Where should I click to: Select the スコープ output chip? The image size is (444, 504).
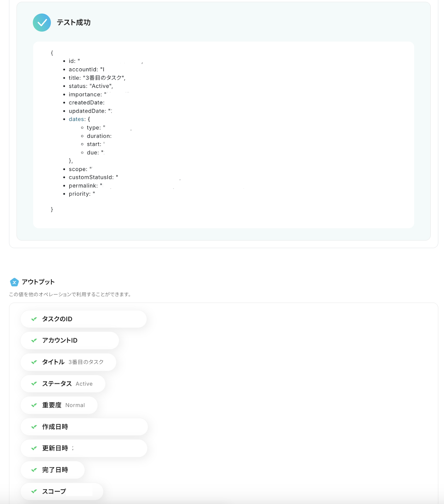click(x=62, y=491)
